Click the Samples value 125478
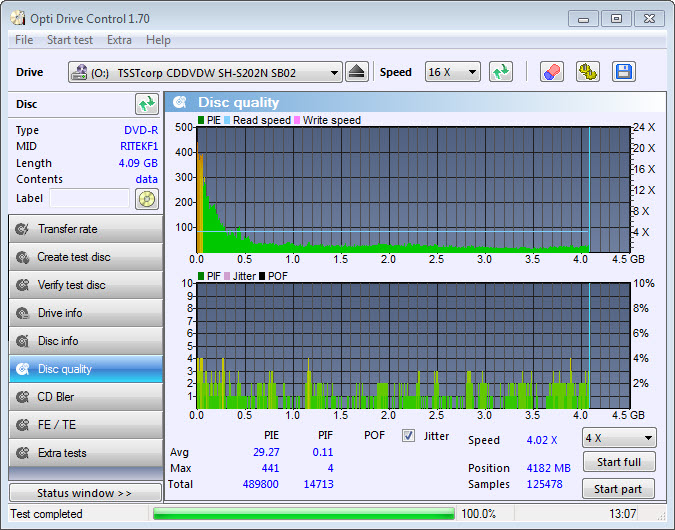Image resolution: width=675 pixels, height=530 pixels. click(x=545, y=484)
